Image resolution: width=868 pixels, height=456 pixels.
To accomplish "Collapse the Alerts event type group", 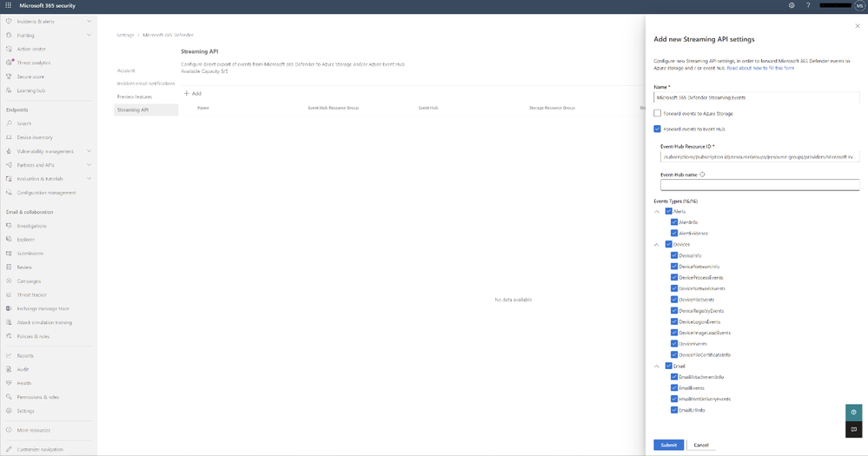I will click(657, 211).
